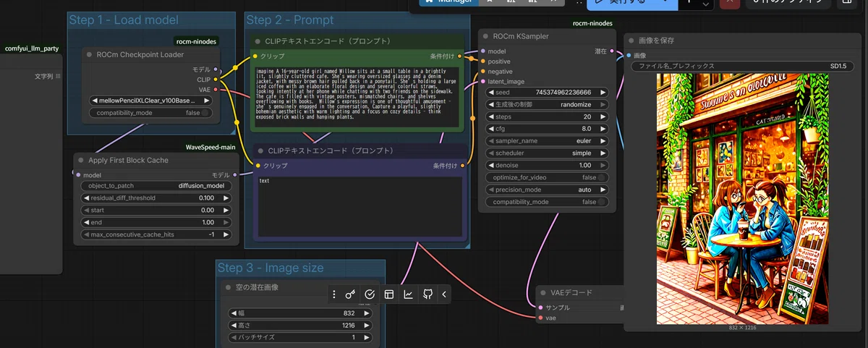Screen dimensions: 868x348
Task: Open the 生成後の制御 randomize dropdown
Action: pos(547,104)
